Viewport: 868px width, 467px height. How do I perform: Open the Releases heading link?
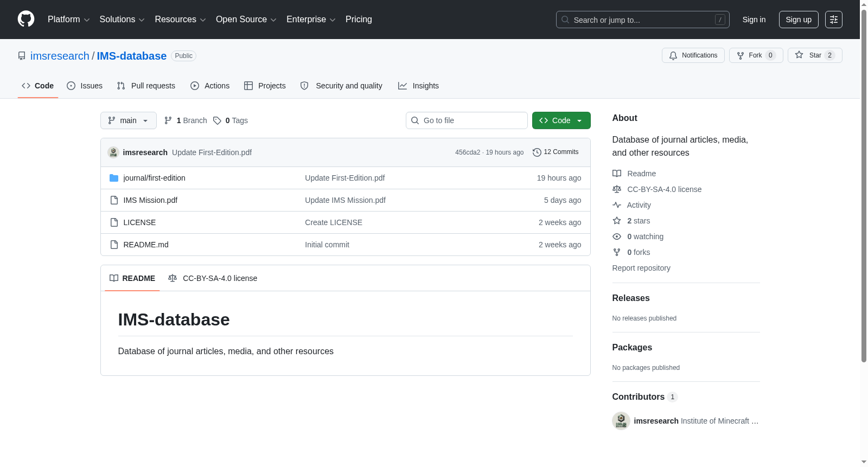(x=631, y=298)
